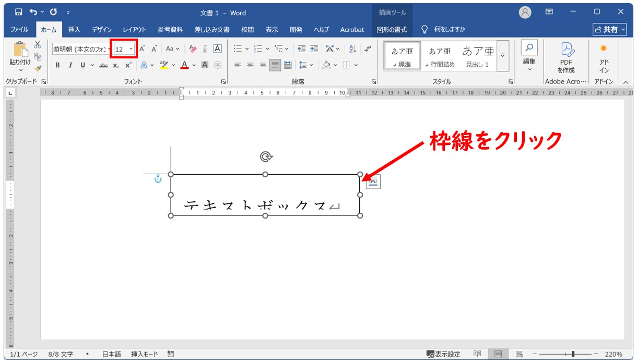
Task: Click the increase indent icon
Action: pyautogui.click(x=314, y=49)
